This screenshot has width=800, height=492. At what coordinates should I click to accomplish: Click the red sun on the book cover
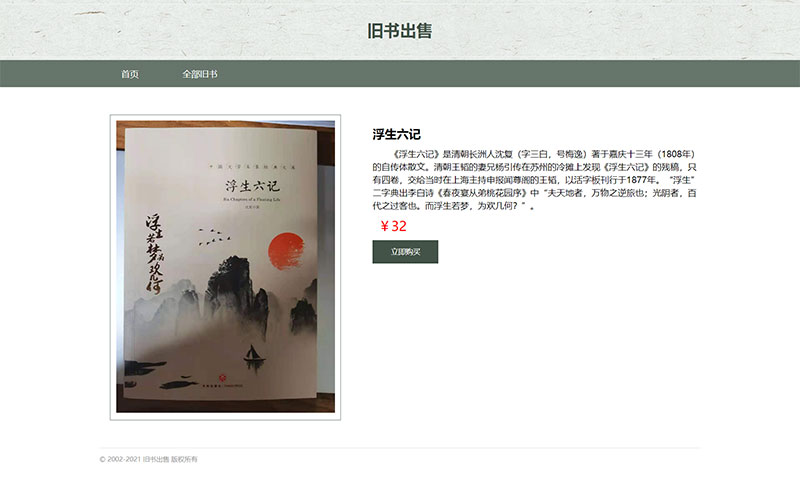pyautogui.click(x=286, y=251)
